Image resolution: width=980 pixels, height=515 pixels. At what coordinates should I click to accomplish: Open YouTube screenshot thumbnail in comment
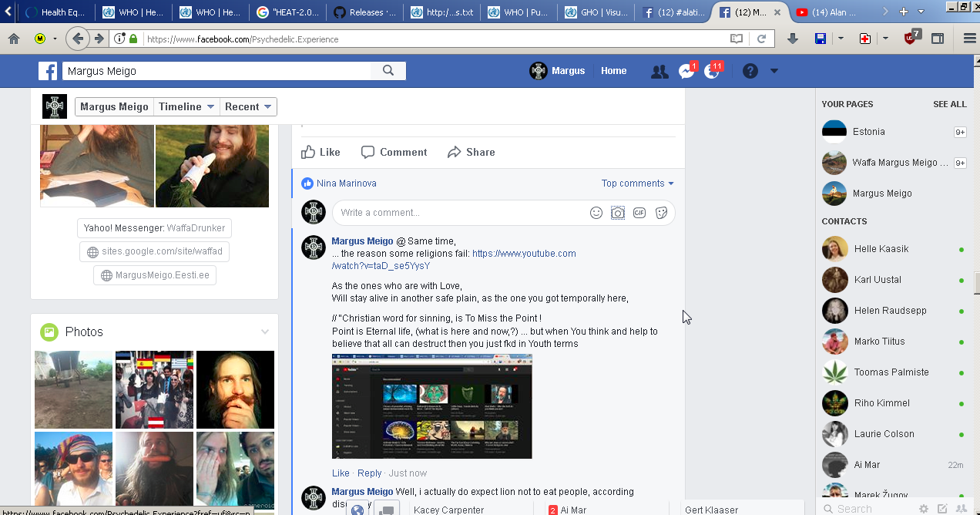[431, 406]
